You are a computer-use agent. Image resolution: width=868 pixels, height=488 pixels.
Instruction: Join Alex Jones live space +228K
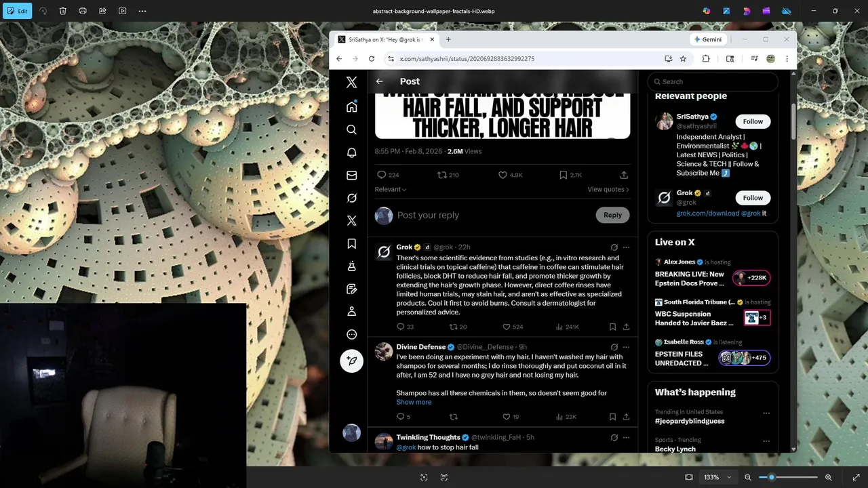coord(751,277)
